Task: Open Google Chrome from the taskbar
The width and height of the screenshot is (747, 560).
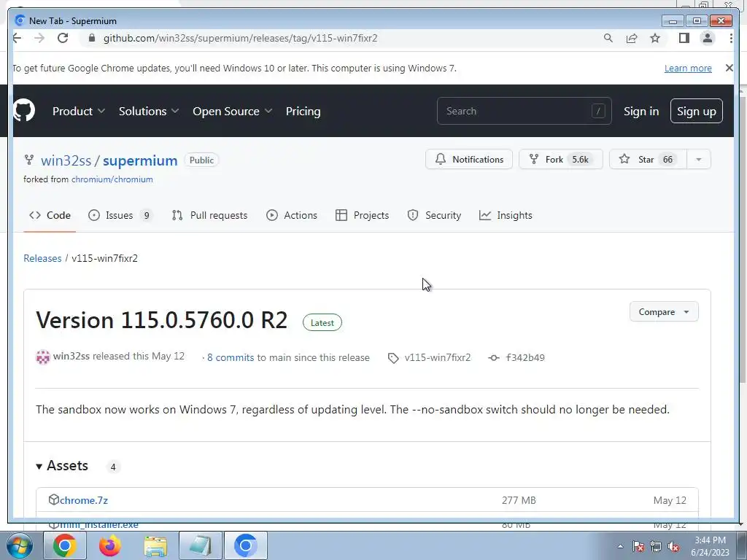Action: coord(65,545)
